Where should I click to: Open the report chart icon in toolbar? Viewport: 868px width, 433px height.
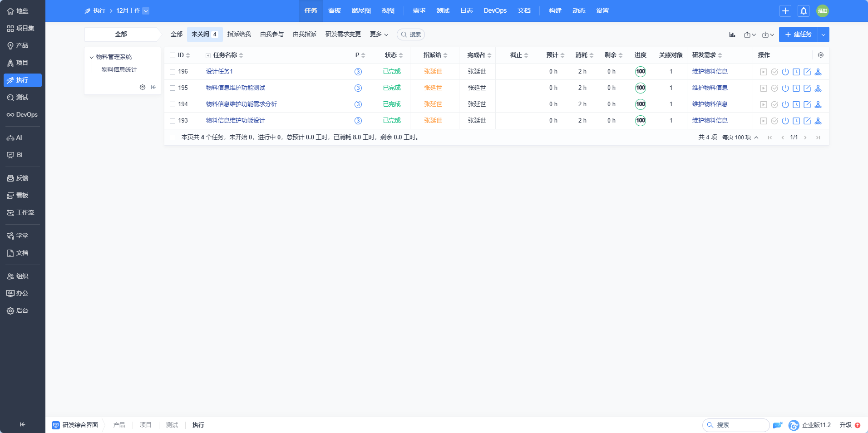(732, 34)
